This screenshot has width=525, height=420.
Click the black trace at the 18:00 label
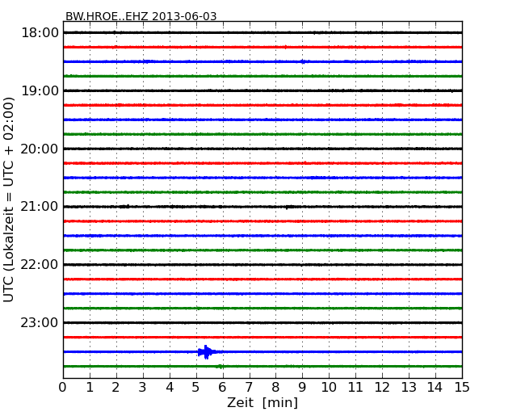(262, 33)
